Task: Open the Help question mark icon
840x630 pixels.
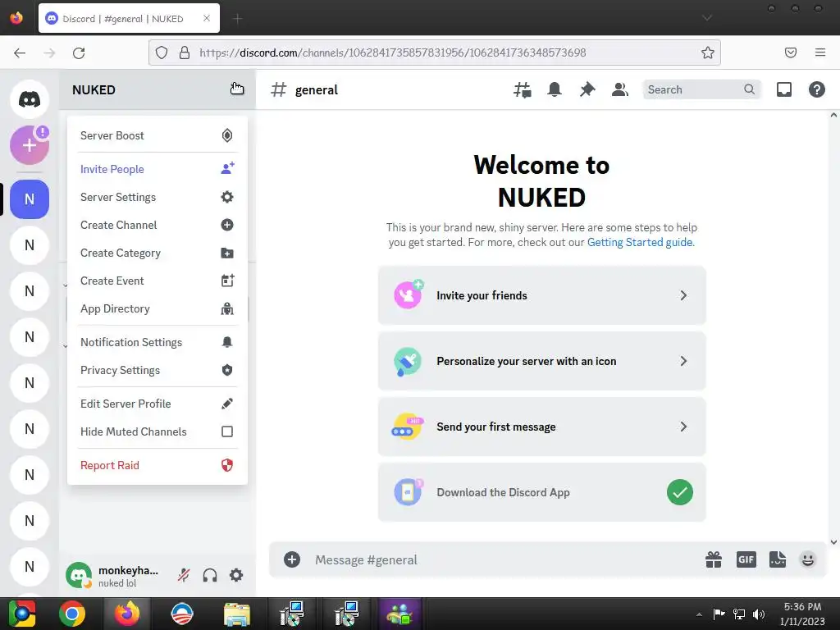Action: [x=816, y=89]
